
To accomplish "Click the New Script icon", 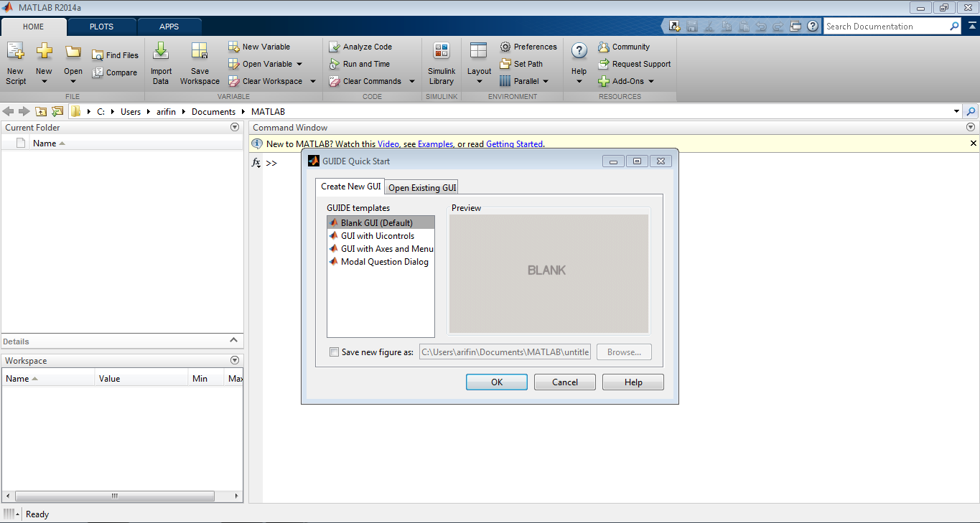I will pyautogui.click(x=15, y=52).
